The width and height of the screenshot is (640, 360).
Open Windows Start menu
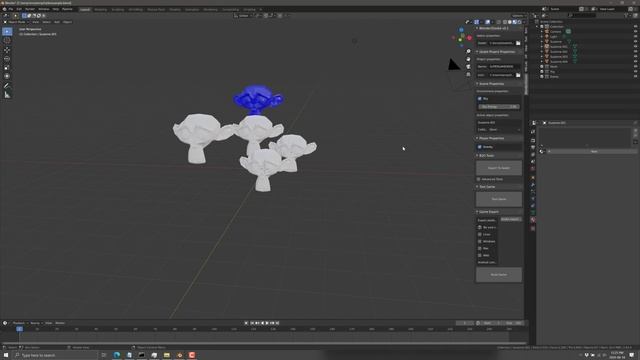(6, 355)
